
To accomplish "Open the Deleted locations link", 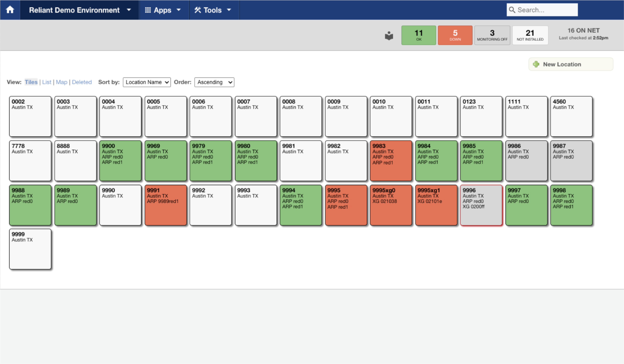I will coord(82,82).
